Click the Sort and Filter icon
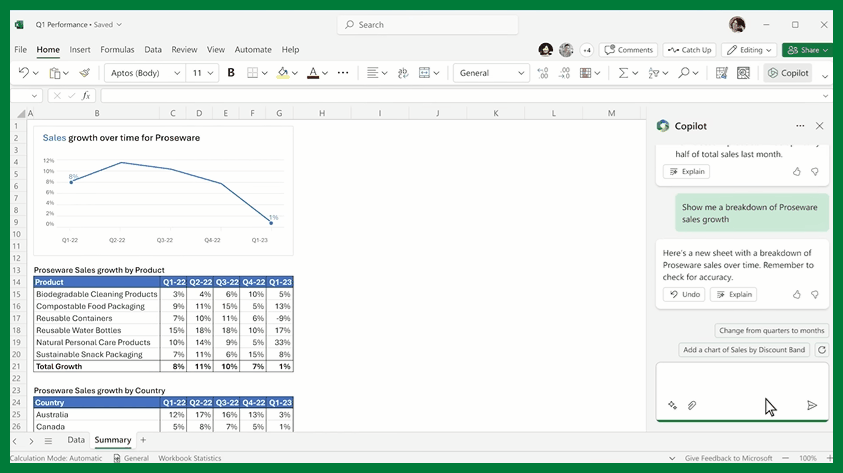 [654, 73]
